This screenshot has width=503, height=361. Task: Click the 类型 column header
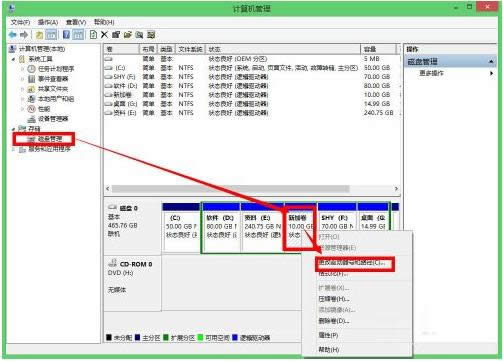(x=166, y=49)
